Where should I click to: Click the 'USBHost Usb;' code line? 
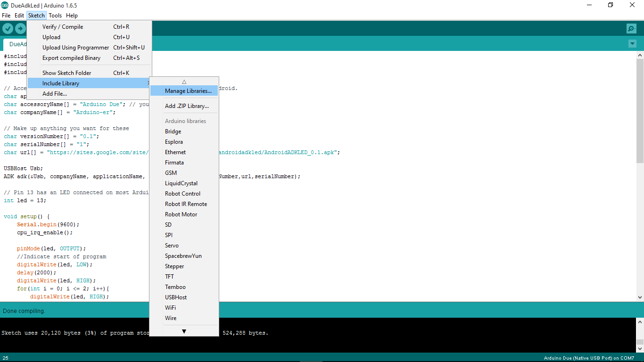24,169
